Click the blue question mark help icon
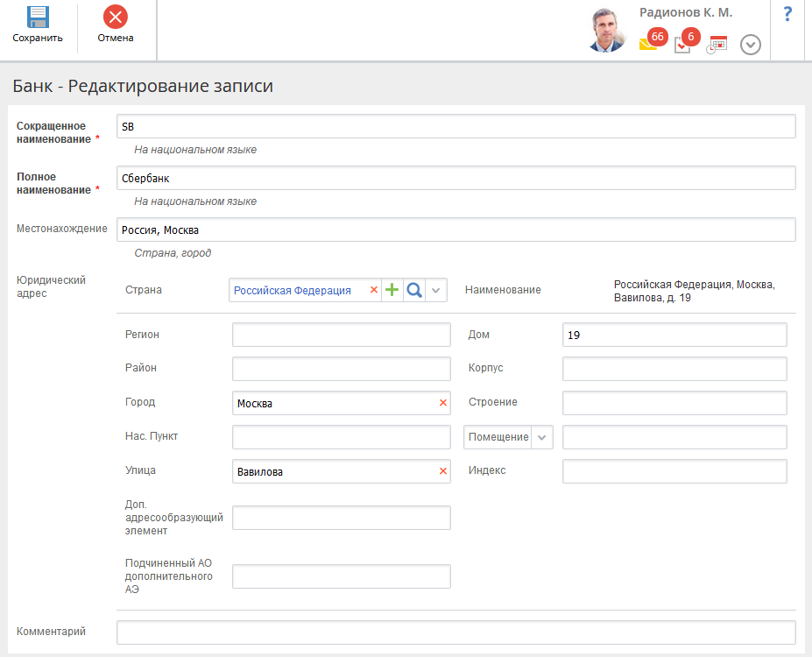Screen dimensions: 812x657 click(x=787, y=14)
